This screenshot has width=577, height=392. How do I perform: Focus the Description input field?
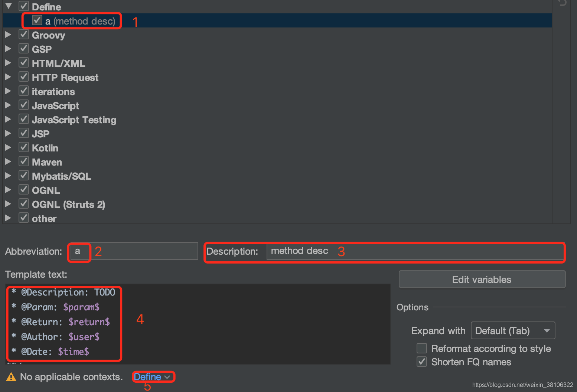tap(415, 251)
